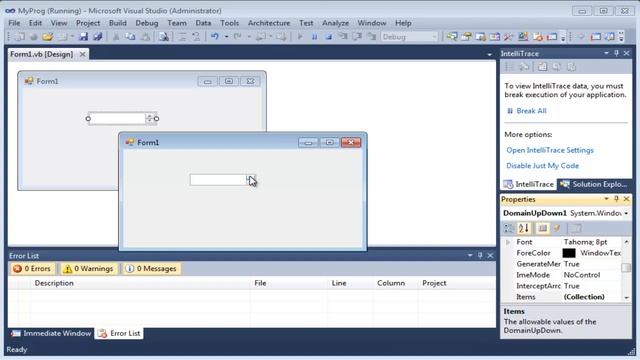This screenshot has height=360, width=640.
Task: Pin the Error List panel with auto-hide icon
Action: (x=480, y=256)
